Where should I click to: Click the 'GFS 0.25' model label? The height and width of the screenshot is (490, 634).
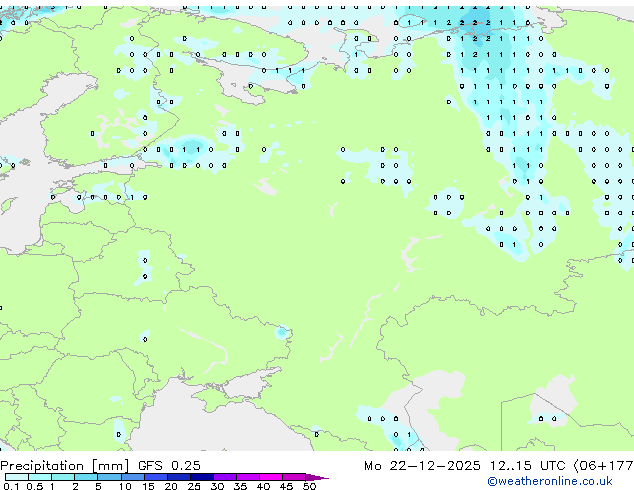[169, 465]
